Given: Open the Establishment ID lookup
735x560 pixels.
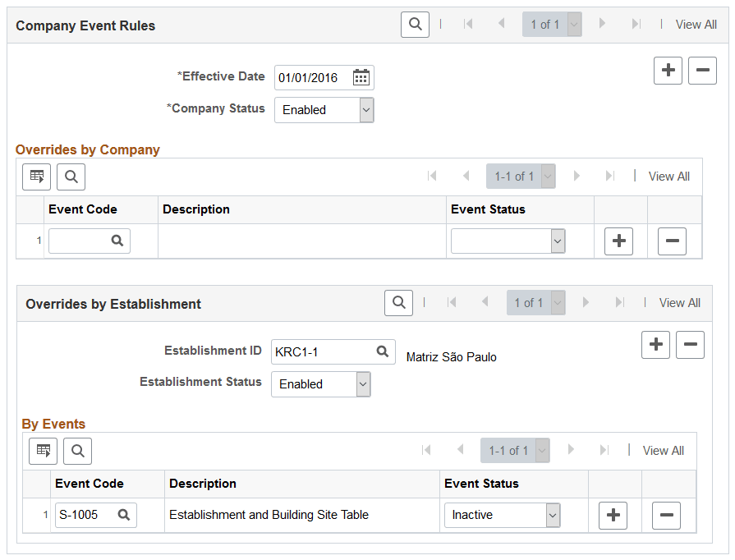Looking at the screenshot, I should coord(381,351).
